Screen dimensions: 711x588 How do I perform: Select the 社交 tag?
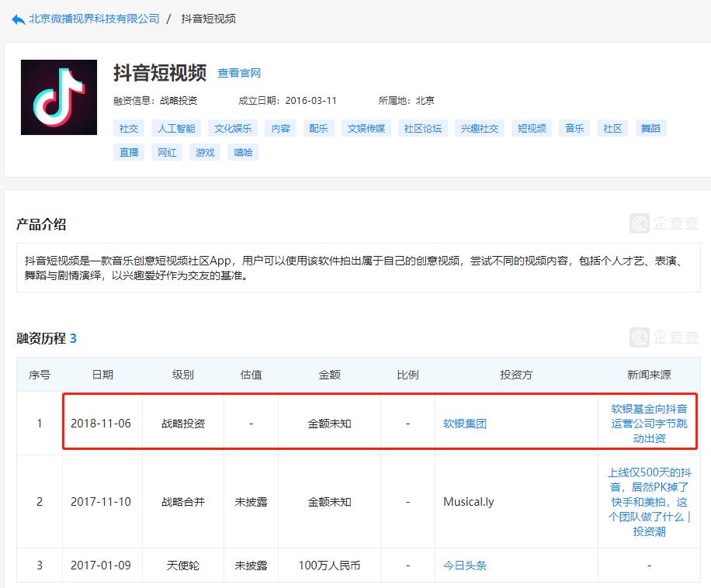[x=128, y=128]
